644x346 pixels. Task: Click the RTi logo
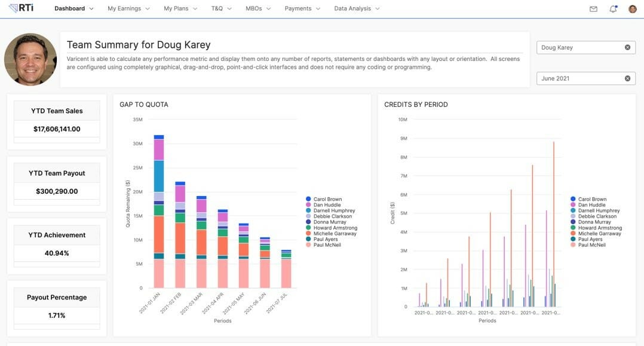[x=22, y=8]
